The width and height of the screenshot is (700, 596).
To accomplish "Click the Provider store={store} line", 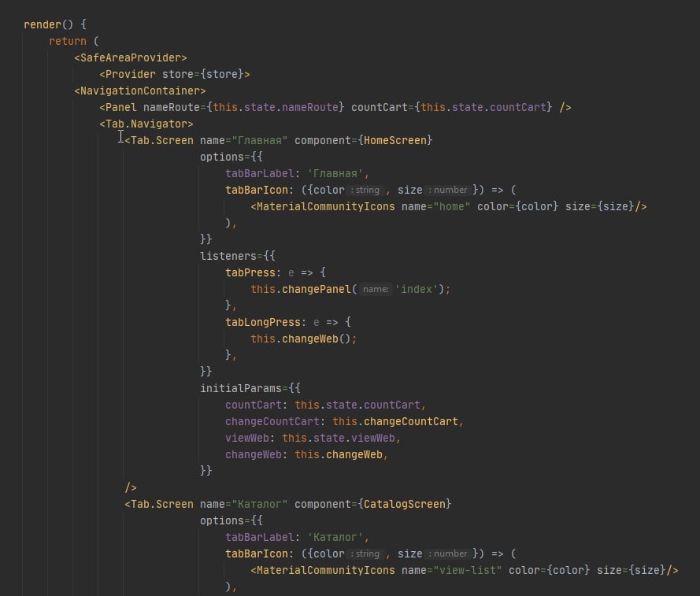I will [x=175, y=74].
